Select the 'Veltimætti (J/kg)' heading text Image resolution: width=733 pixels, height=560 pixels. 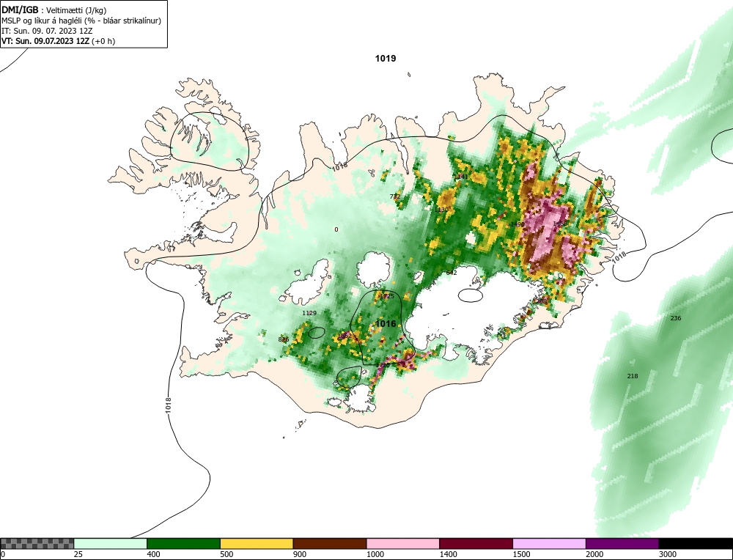pos(76,10)
